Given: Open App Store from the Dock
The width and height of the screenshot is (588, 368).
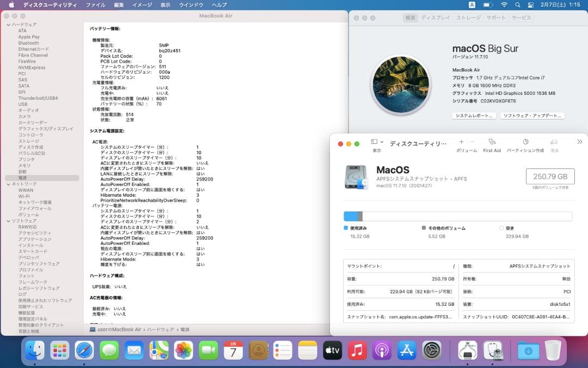Looking at the screenshot, I should coord(407,351).
